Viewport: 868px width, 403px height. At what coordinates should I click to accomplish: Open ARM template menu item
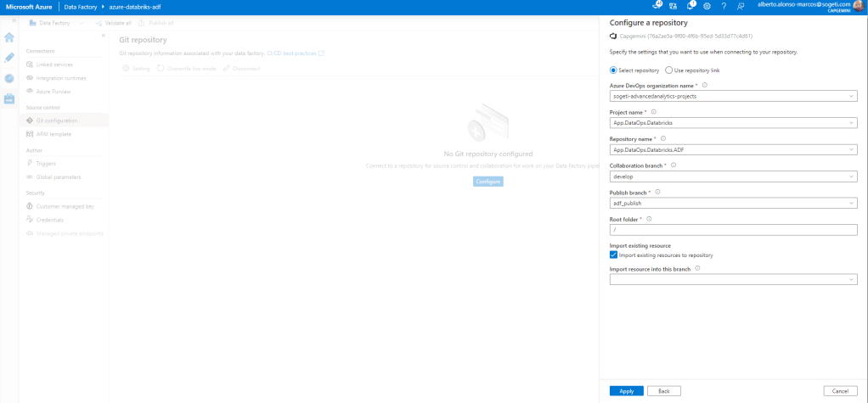coord(54,134)
